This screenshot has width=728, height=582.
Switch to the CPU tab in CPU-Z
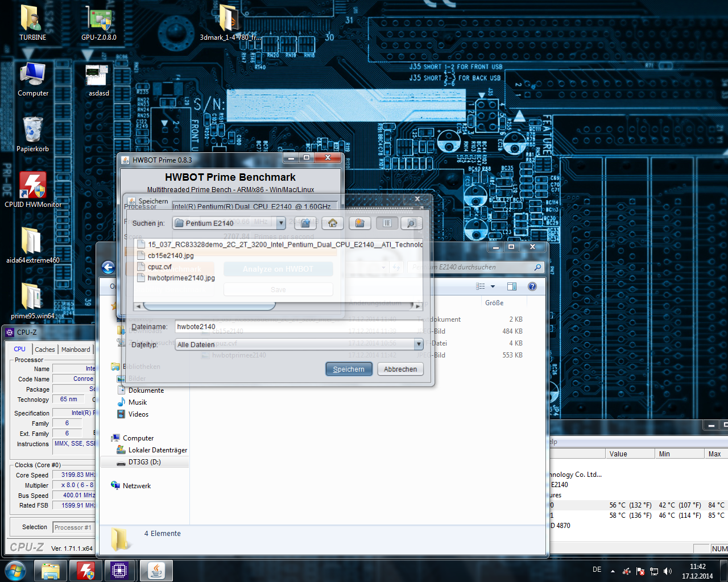click(x=20, y=349)
